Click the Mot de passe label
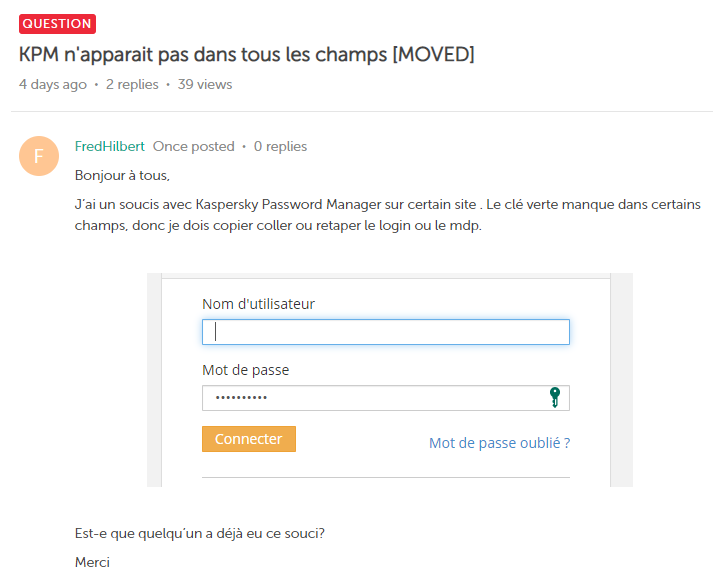The width and height of the screenshot is (728, 578). (x=245, y=370)
